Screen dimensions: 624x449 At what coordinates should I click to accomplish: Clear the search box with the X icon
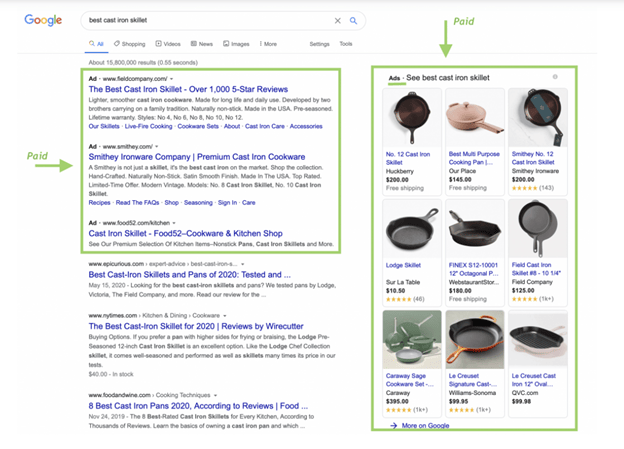click(x=337, y=21)
